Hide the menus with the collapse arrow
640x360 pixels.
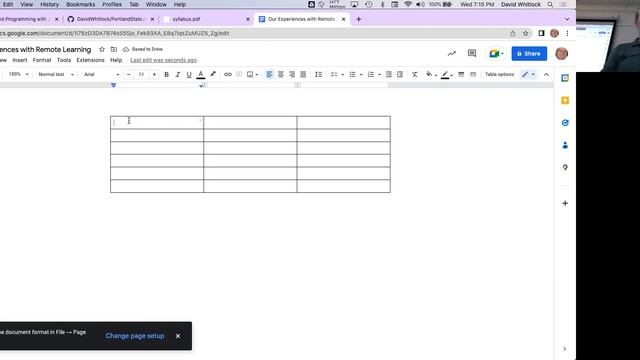coord(546,75)
